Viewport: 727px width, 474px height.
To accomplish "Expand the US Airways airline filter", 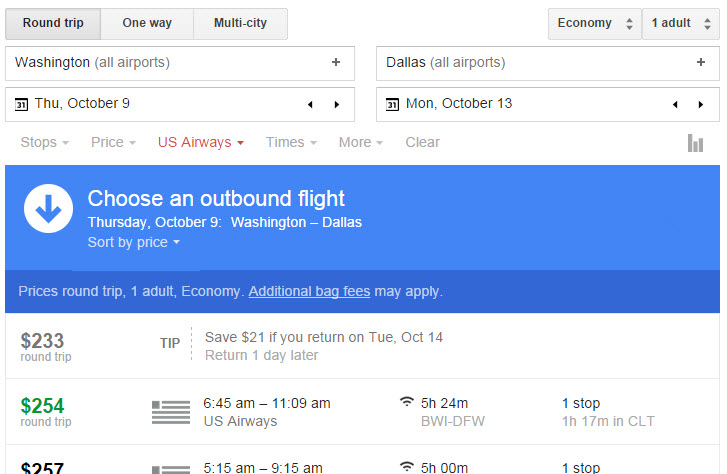I will (x=201, y=142).
